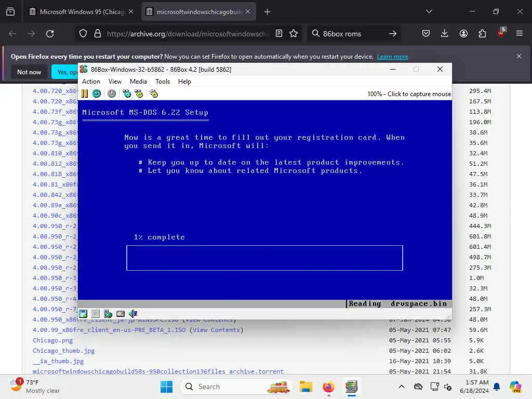
Task: Pause the 86Box emulation
Action: pos(85,94)
